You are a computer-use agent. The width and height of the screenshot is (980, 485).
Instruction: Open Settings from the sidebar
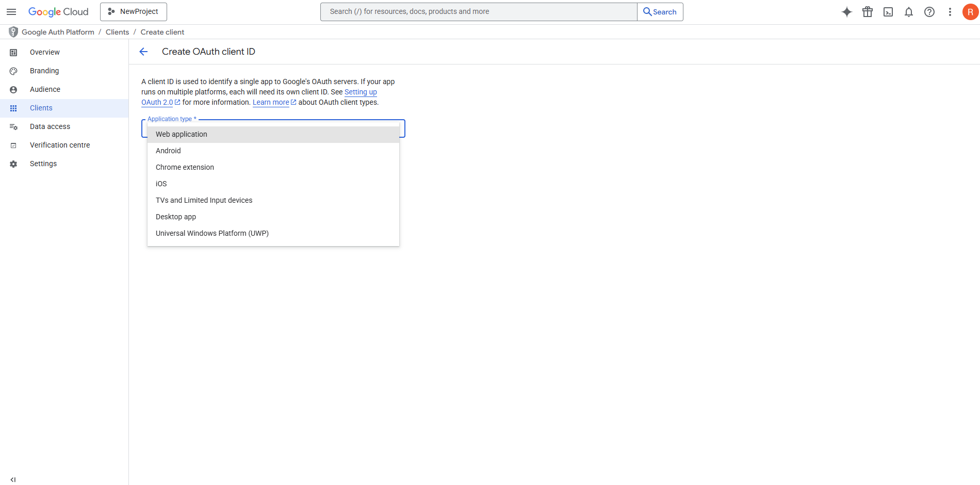coord(43,163)
